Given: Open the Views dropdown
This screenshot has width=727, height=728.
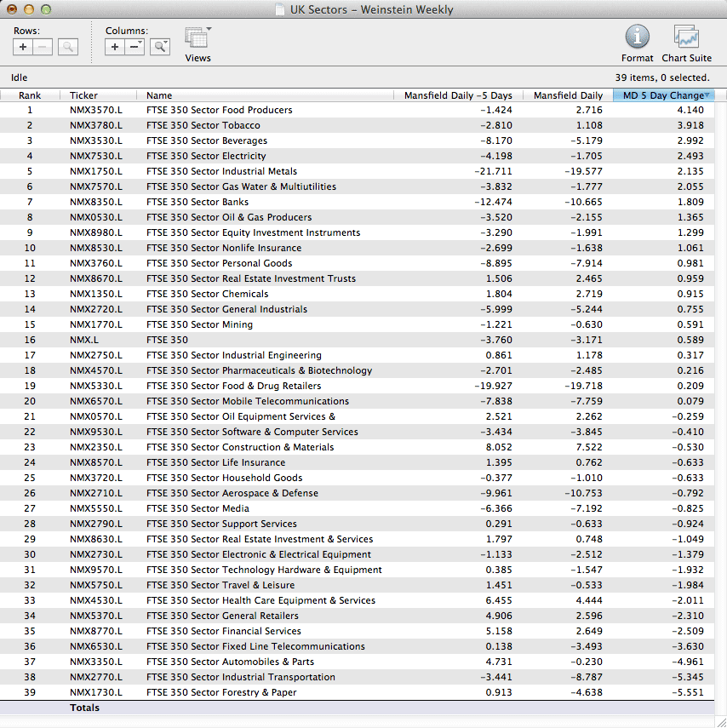Looking at the screenshot, I should point(197,40).
